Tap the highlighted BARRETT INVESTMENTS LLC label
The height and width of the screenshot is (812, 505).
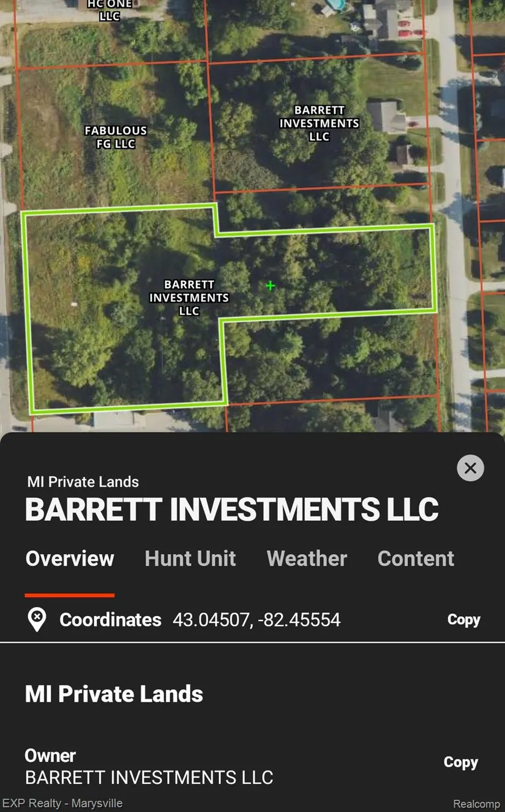coord(189,297)
